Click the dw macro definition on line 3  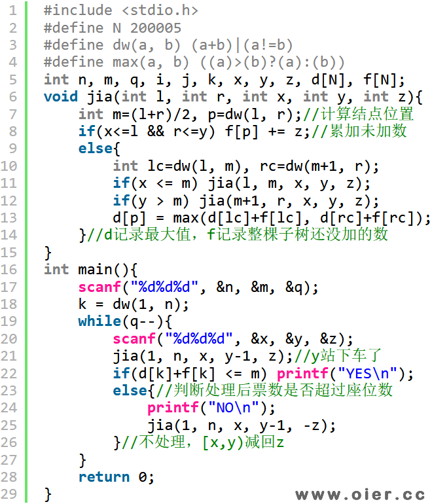(168, 45)
